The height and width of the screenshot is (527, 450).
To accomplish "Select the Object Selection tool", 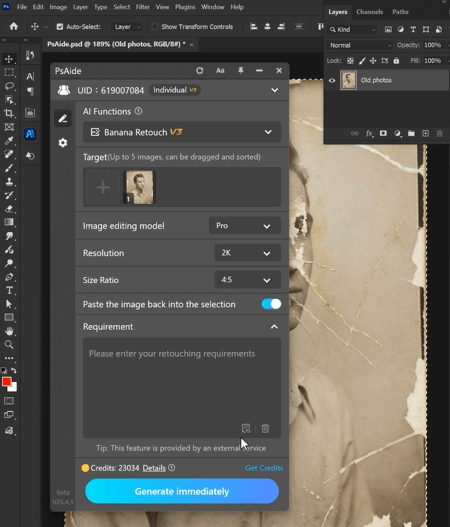I will point(9,99).
